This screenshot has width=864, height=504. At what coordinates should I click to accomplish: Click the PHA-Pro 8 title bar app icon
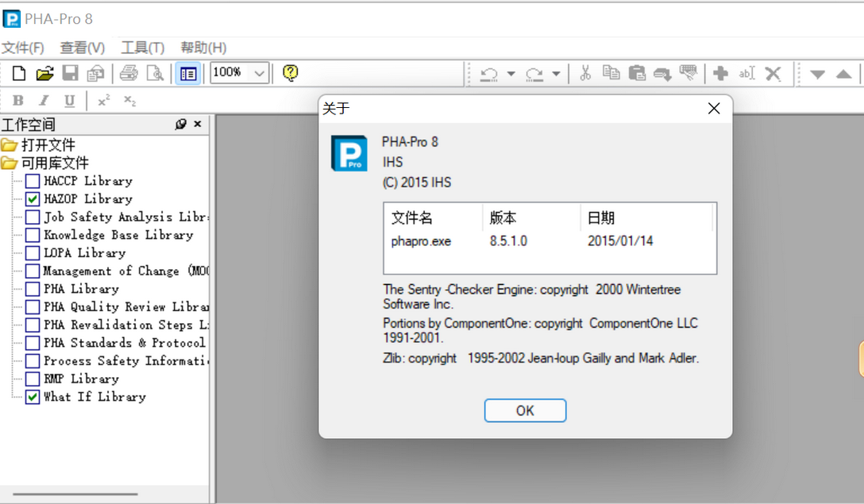tap(12, 19)
